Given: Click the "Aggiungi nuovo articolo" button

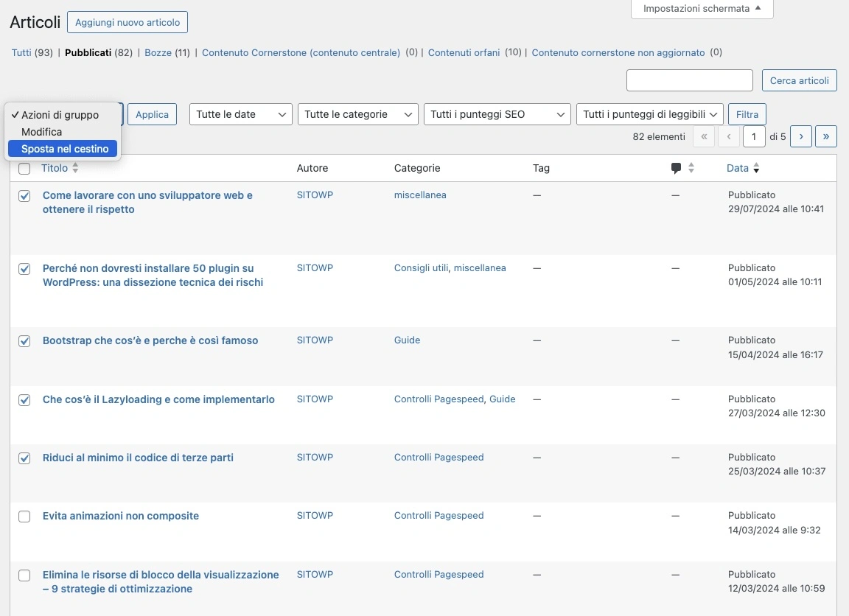Looking at the screenshot, I should click(x=127, y=22).
